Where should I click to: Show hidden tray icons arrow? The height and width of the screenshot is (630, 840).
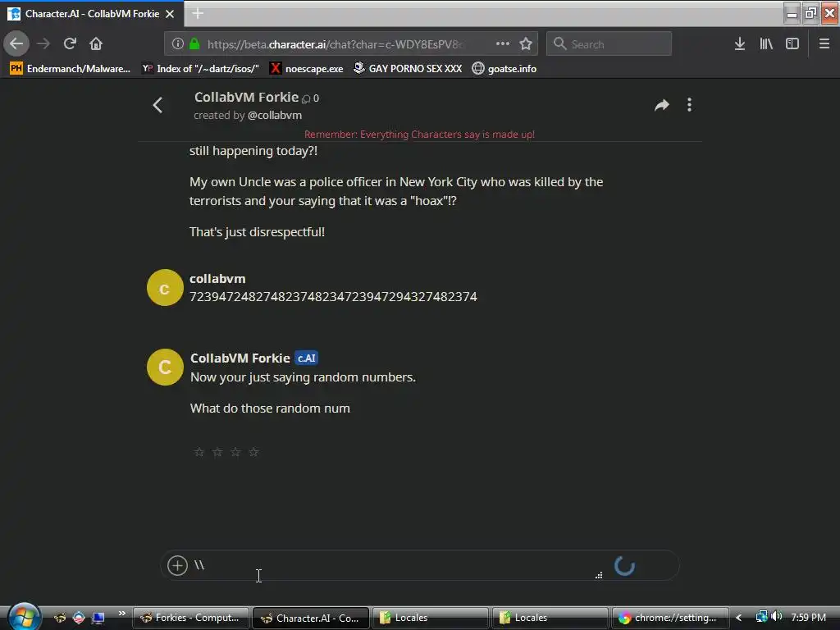click(738, 618)
